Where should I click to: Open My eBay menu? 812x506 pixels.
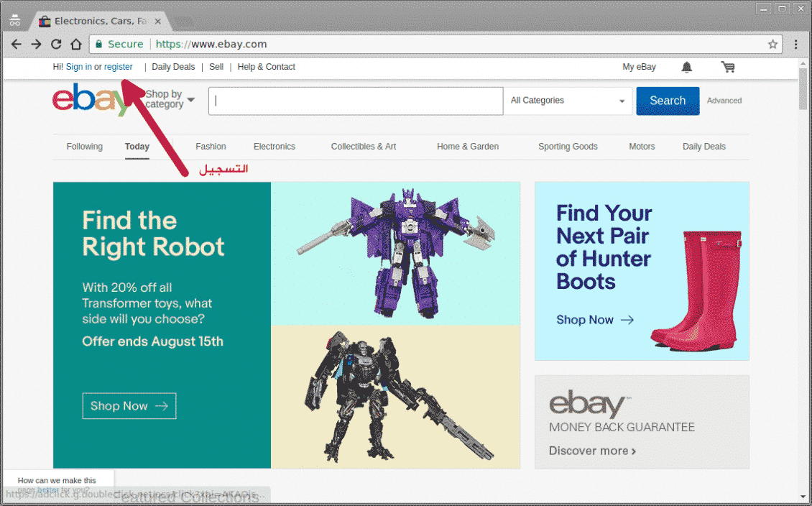[x=639, y=67]
